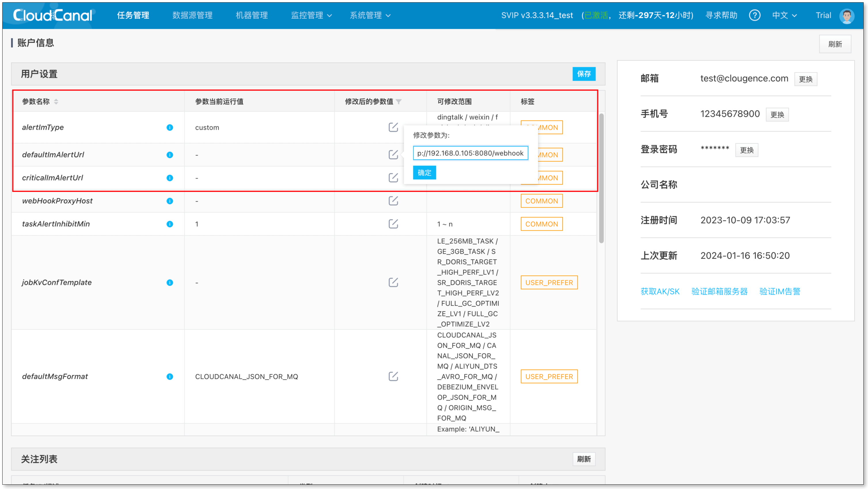Click the edit icon for alertImType
Screen dimensions: 868x489
(x=393, y=127)
